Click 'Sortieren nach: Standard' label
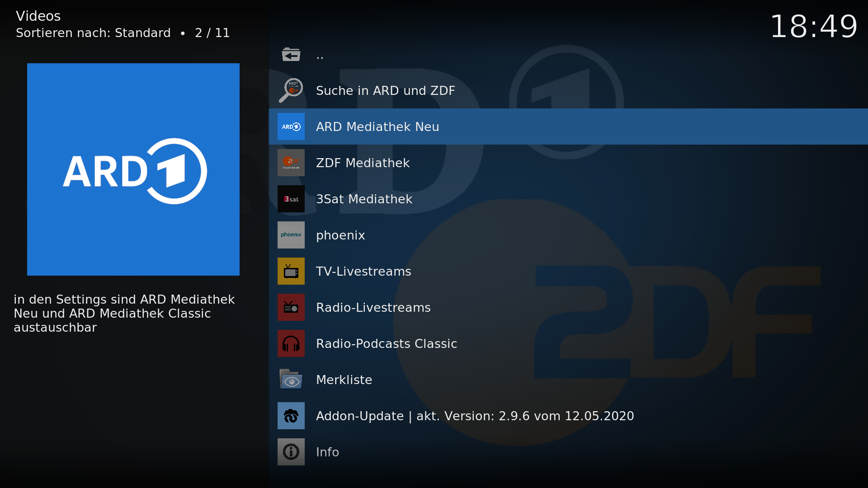 [93, 33]
